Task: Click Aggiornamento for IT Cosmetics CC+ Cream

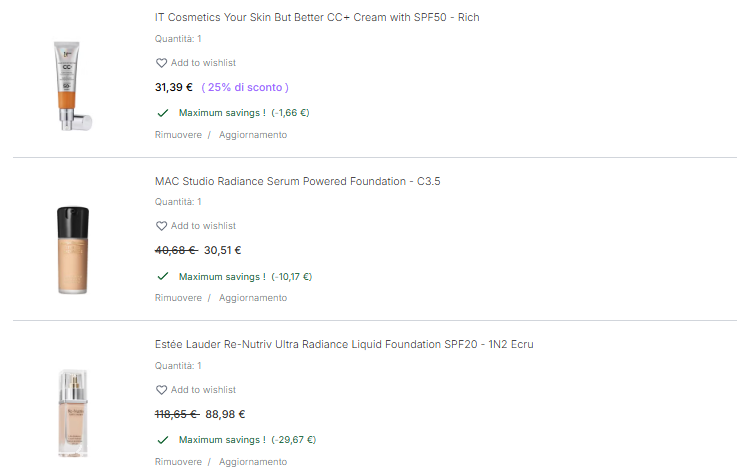Action: (x=253, y=135)
